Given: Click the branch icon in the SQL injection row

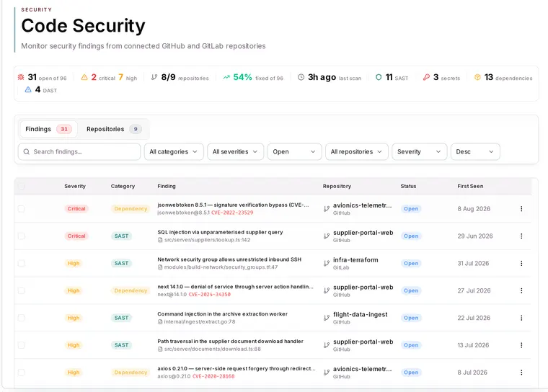Looking at the screenshot, I should [x=327, y=236].
